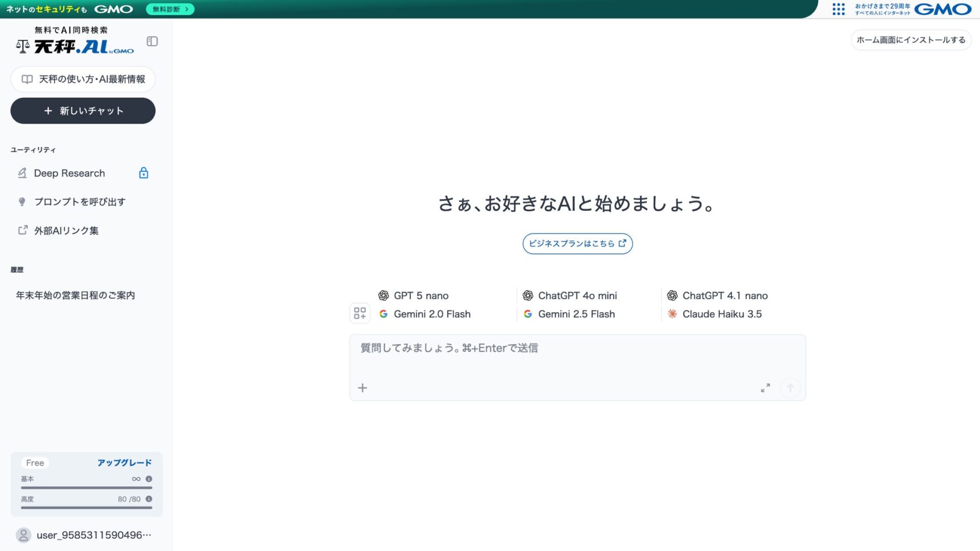980x551 pixels.
Task: Open the 年末年始の営業日程のご案内 chat history
Action: pos(76,295)
